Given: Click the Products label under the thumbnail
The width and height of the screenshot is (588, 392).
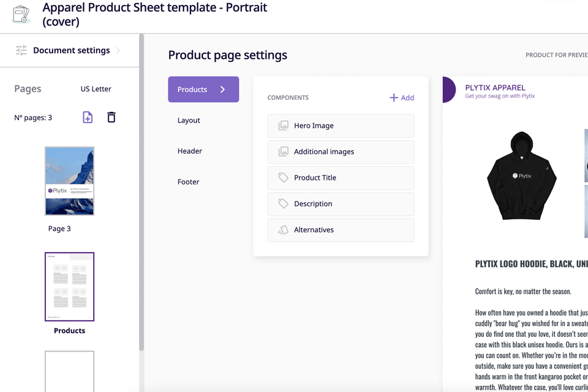Looking at the screenshot, I should 69,331.
